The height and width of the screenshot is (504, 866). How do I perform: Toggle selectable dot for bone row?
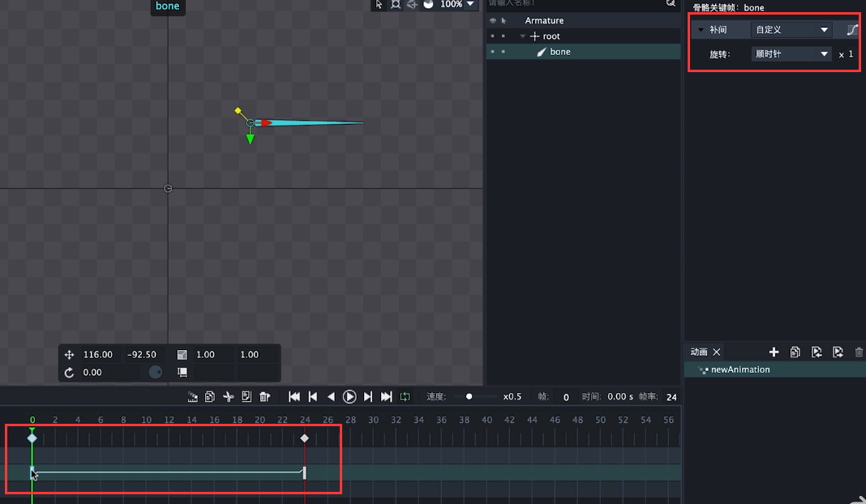pos(504,51)
